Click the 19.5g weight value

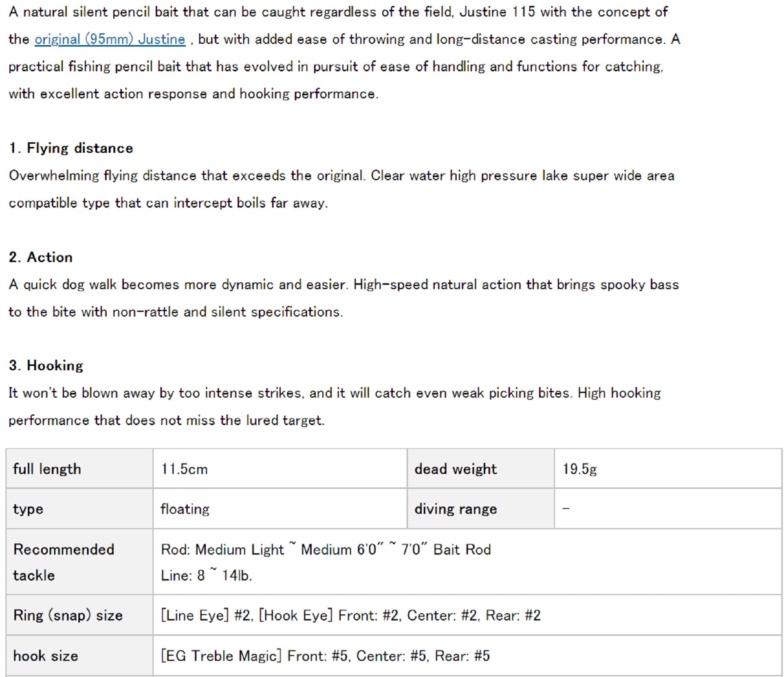(x=579, y=469)
